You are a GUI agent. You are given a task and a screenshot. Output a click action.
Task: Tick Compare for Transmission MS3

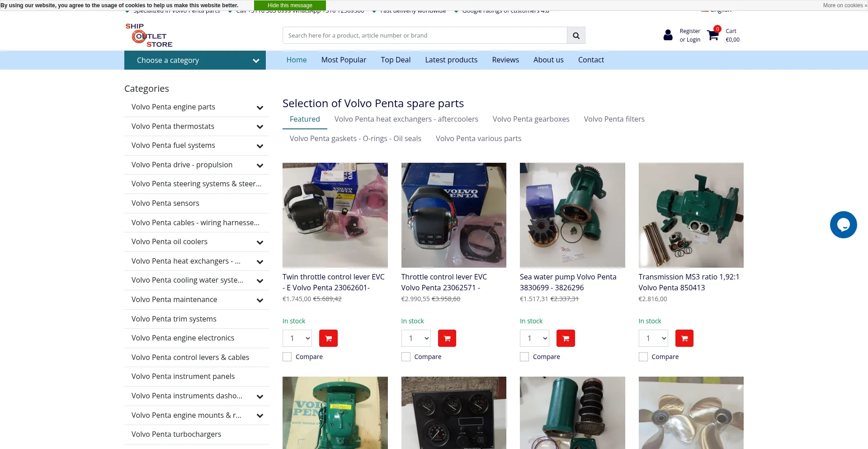coord(643,357)
